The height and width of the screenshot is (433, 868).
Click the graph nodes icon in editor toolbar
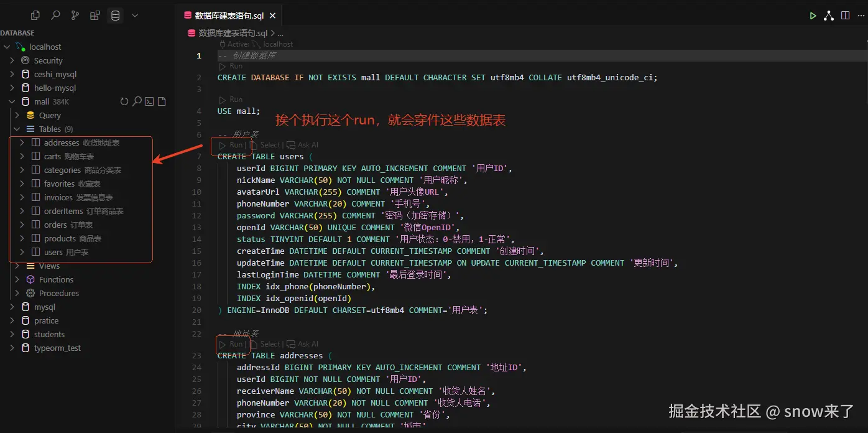point(829,16)
